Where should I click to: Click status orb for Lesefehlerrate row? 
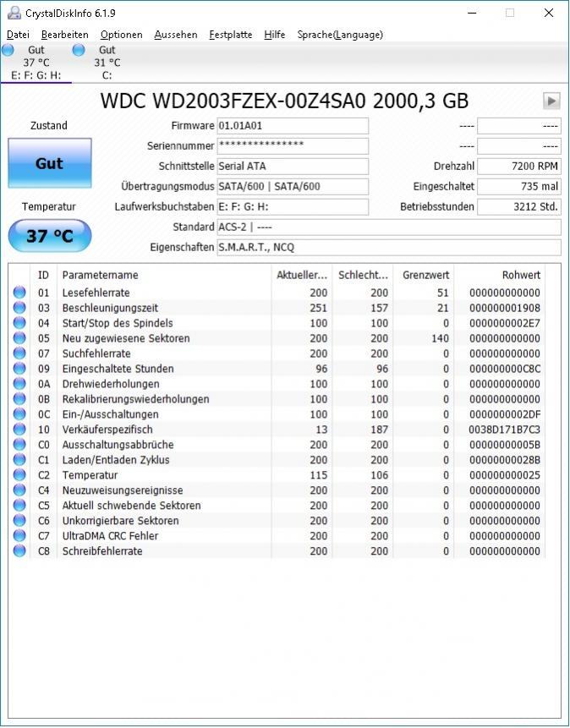pyautogui.click(x=19, y=293)
